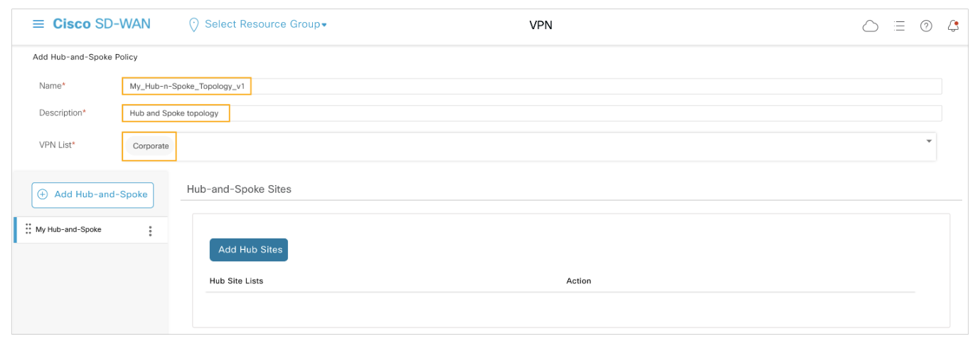Click the plus icon beside Add Hub-and-Spoke
980x346 pixels.
pyautogui.click(x=43, y=194)
